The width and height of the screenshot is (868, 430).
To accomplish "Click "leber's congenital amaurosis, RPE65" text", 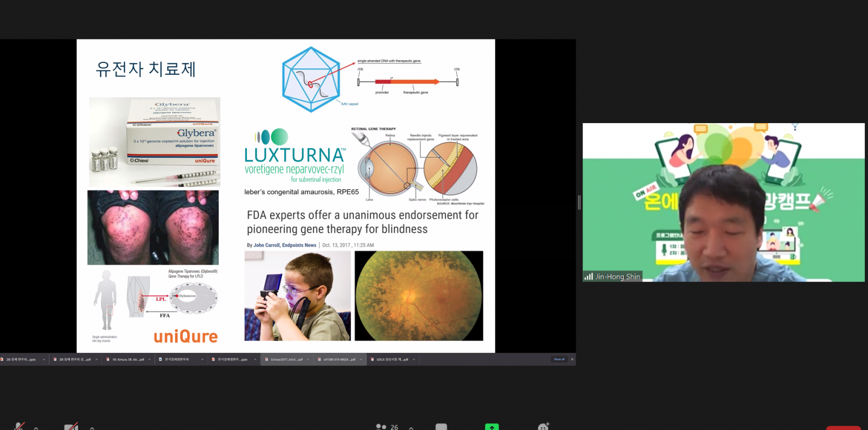I will click(x=302, y=192).
